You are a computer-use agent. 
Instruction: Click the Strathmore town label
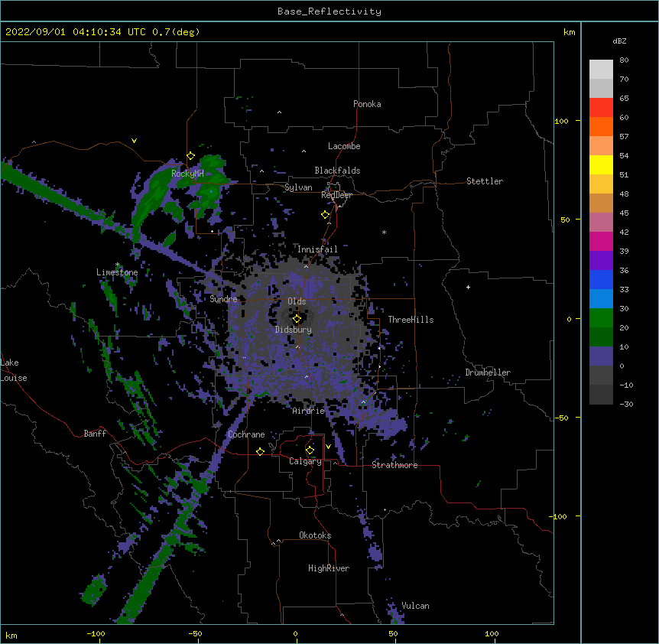pos(394,465)
